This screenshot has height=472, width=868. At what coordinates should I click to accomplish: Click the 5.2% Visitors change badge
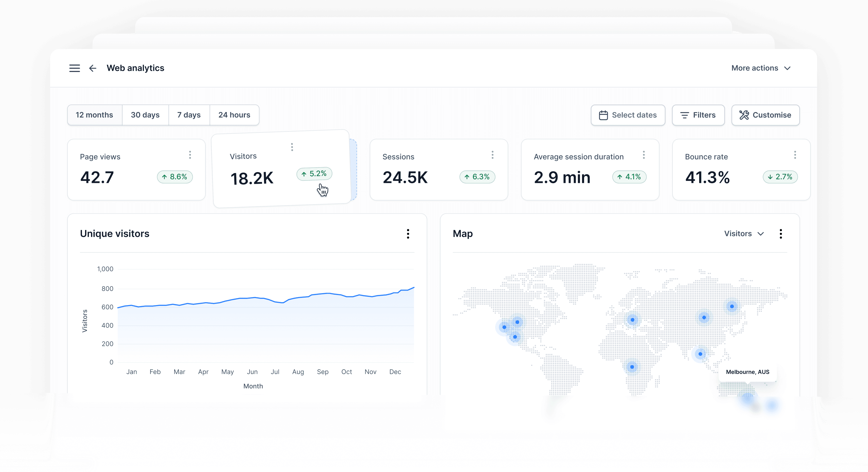pos(314,174)
